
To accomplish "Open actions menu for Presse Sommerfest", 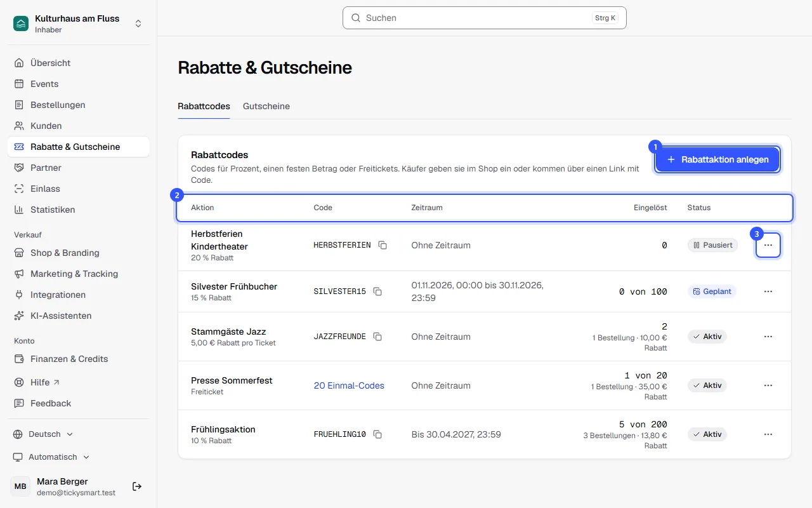I will point(768,385).
